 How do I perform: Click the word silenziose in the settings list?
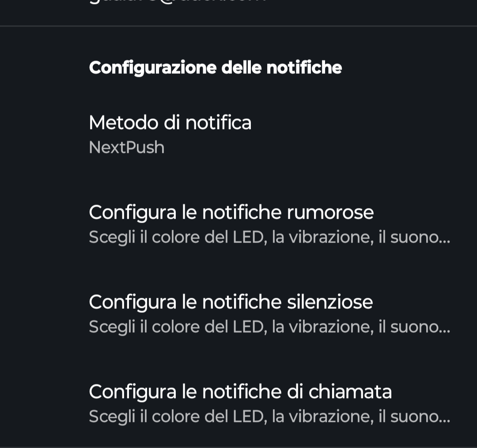(330, 302)
